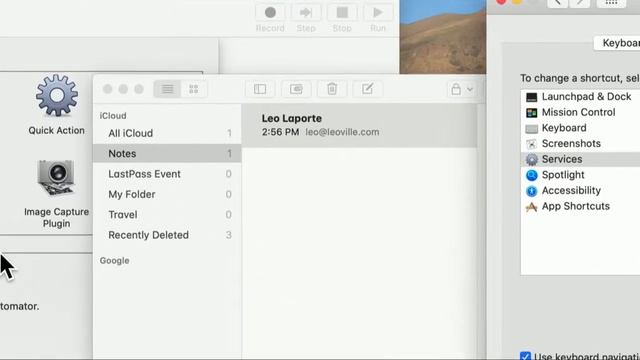Select Services shortcut category
640x360 pixels.
pyautogui.click(x=580, y=159)
